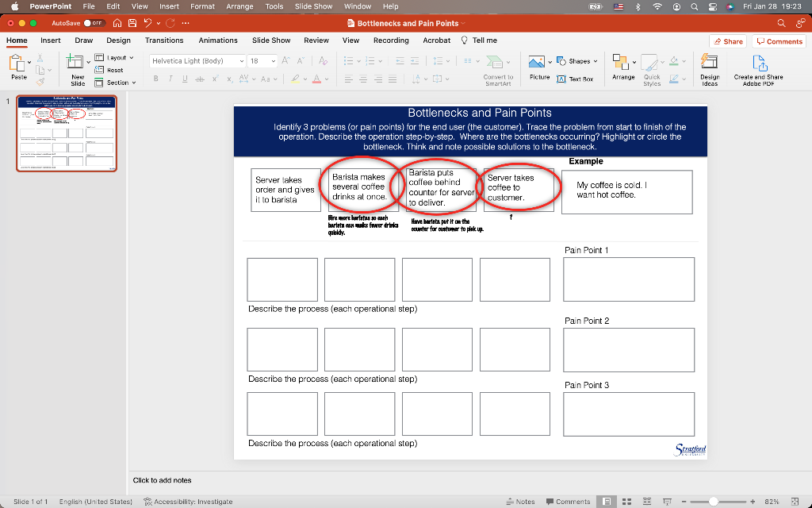Click the Share button
Screen dimensions: 812x508
(726, 40)
